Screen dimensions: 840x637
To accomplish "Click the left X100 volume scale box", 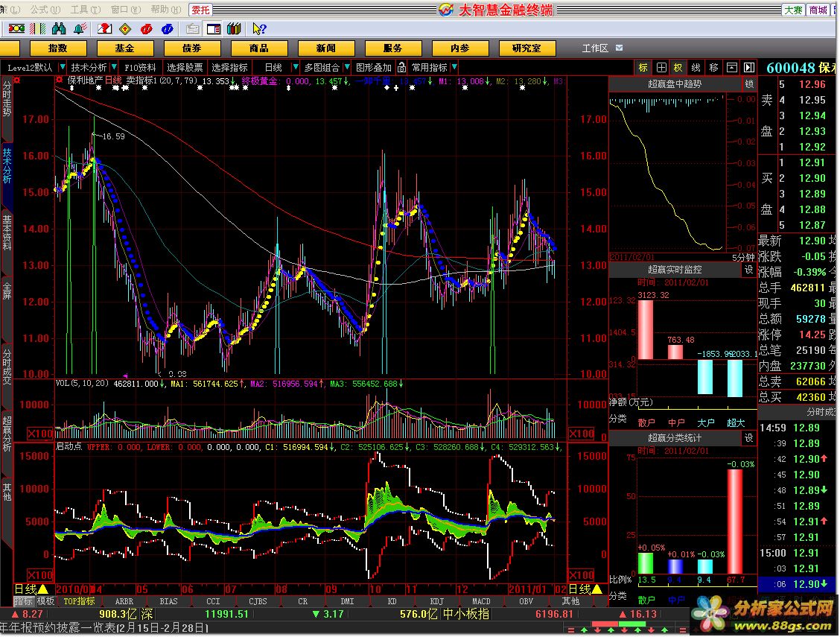I will (40, 434).
